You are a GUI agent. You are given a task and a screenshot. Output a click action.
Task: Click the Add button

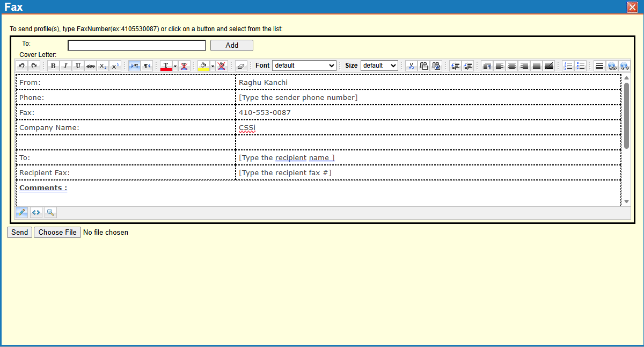click(x=232, y=45)
